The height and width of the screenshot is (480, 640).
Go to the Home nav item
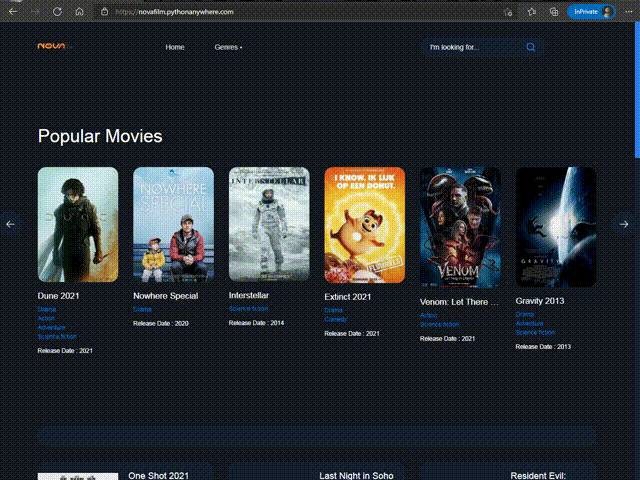tap(175, 47)
